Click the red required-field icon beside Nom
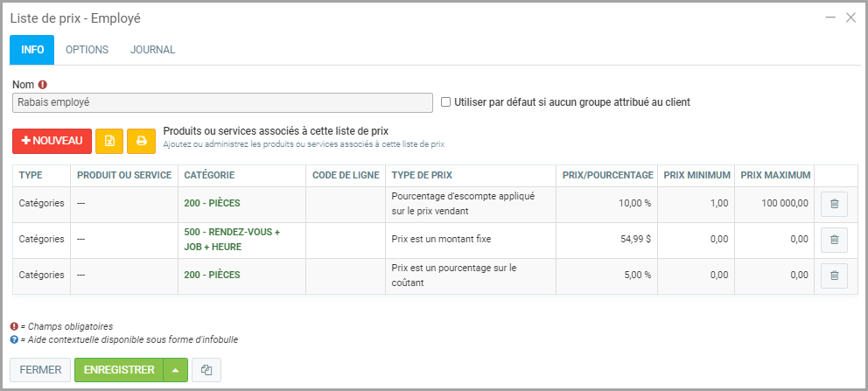The width and height of the screenshot is (868, 391). [x=42, y=85]
